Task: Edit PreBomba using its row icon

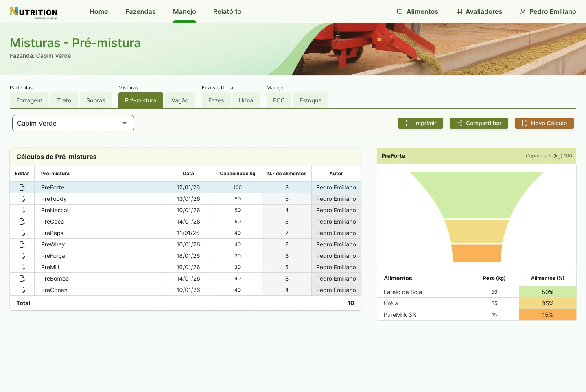Action: (x=22, y=279)
